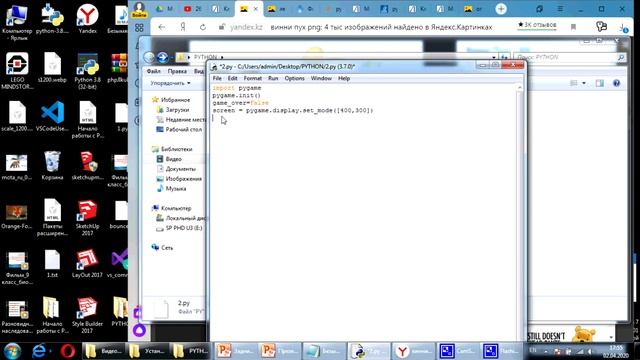Select Библиотеки in Explorer sidebar
The image size is (640, 360).
click(172, 149)
